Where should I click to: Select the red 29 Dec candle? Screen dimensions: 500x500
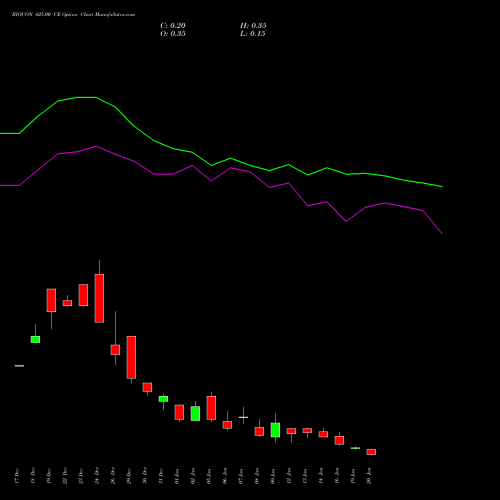[x=131, y=357]
